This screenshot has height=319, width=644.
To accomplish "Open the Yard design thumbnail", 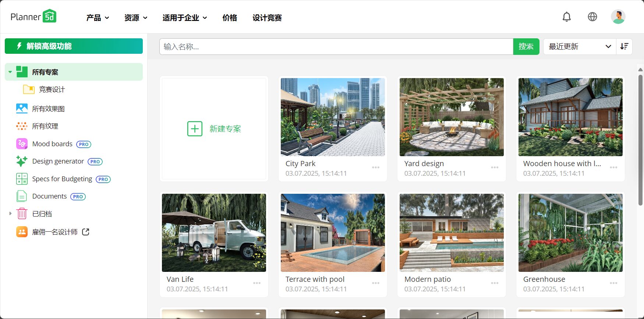I will point(452,117).
